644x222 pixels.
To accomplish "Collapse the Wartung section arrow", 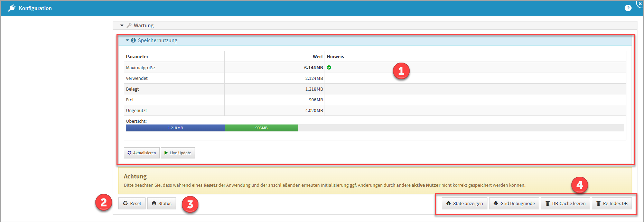I will 122,26.
